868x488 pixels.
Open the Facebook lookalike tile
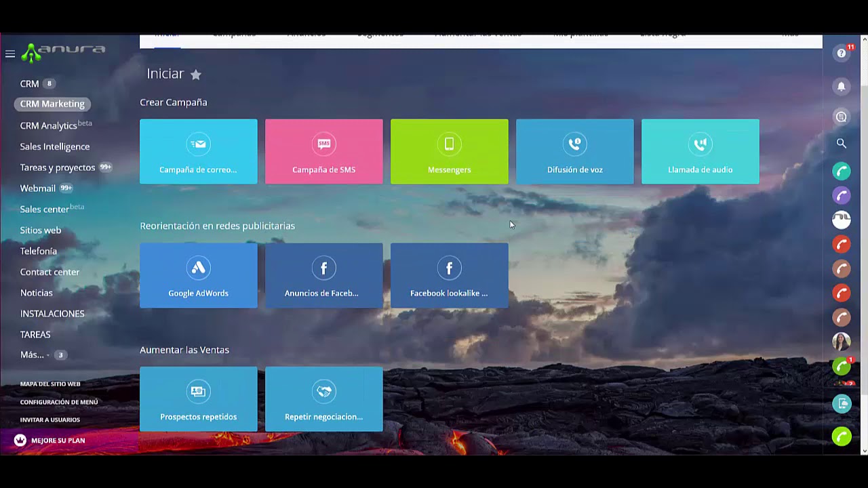point(450,276)
